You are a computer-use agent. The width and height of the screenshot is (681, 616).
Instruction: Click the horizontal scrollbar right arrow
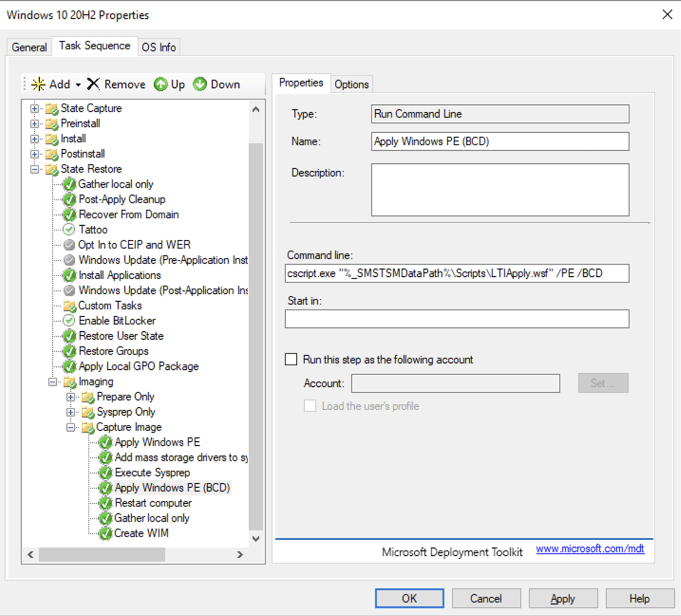point(240,555)
